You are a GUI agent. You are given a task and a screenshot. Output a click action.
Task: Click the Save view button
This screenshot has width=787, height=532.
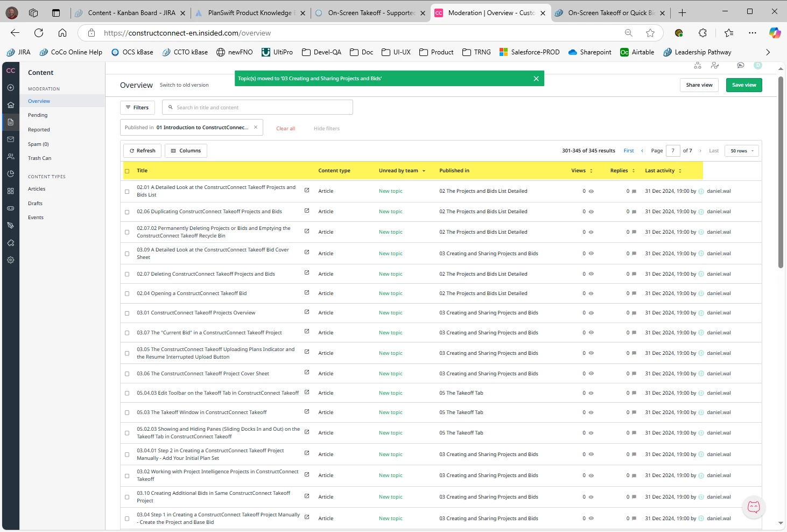744,85
